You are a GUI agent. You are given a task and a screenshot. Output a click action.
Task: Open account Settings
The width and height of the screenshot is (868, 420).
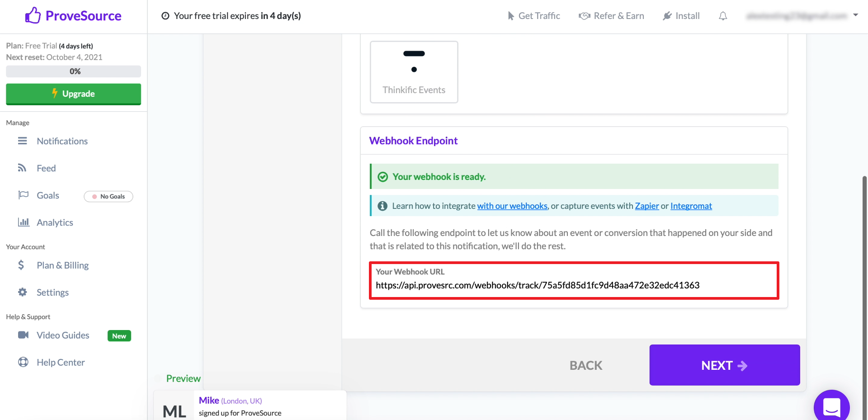[x=52, y=293]
